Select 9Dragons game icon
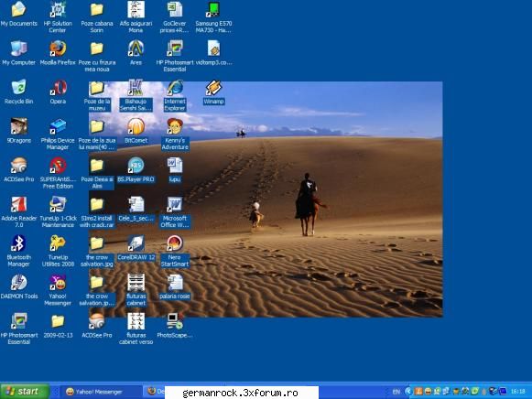Image resolution: width=532 pixels, height=399 pixels. (x=18, y=126)
